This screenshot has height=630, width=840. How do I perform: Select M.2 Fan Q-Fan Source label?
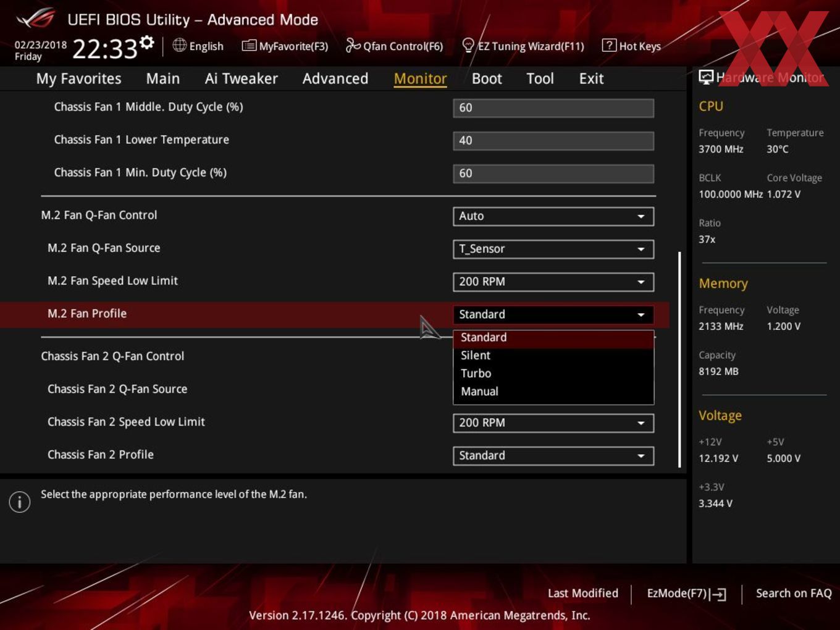click(104, 248)
